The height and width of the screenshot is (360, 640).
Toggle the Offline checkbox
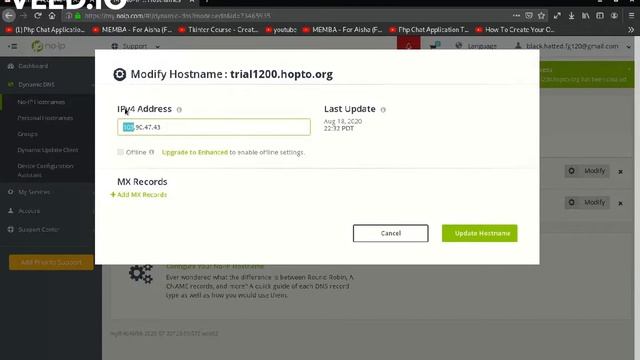pos(120,152)
